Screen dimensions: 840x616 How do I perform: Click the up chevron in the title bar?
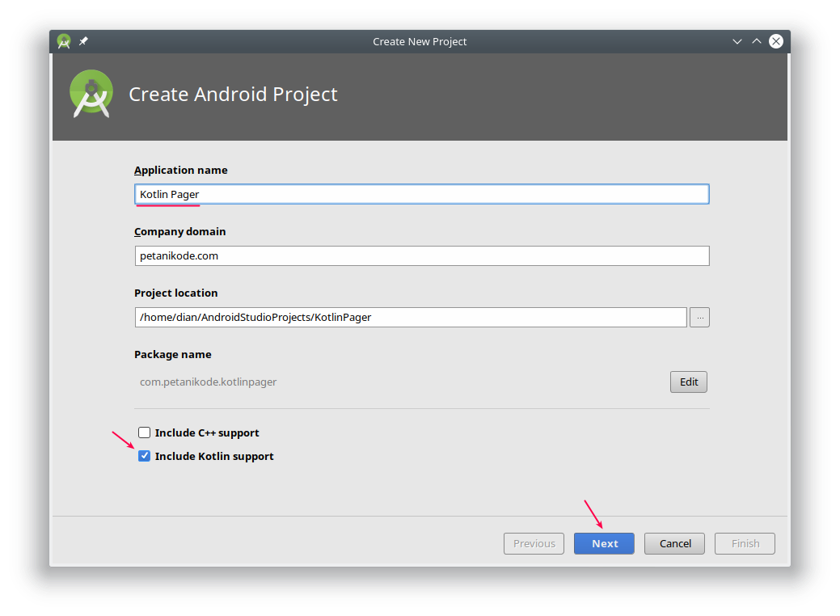click(x=756, y=40)
